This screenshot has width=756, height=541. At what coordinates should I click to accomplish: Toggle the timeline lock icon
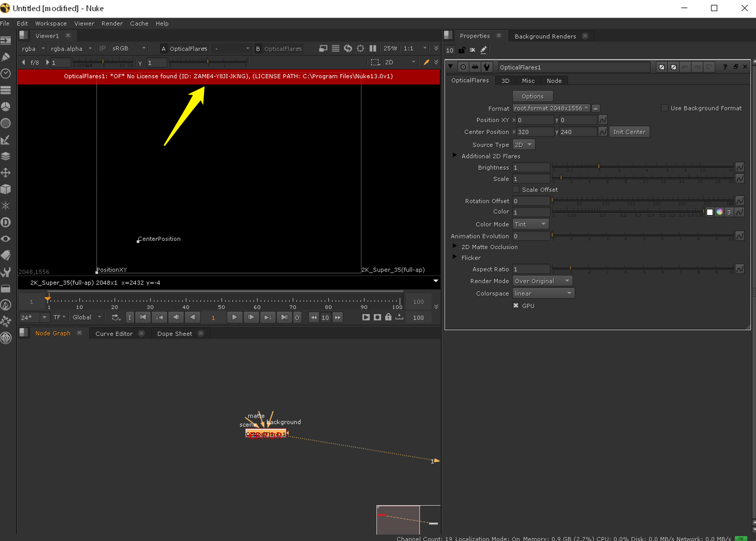(x=388, y=317)
